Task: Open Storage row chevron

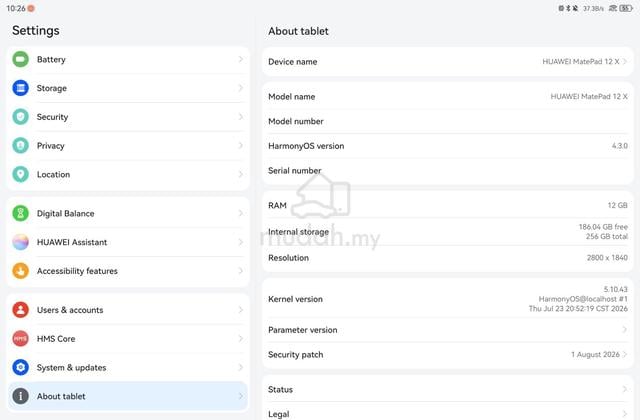Action: pos(241,88)
